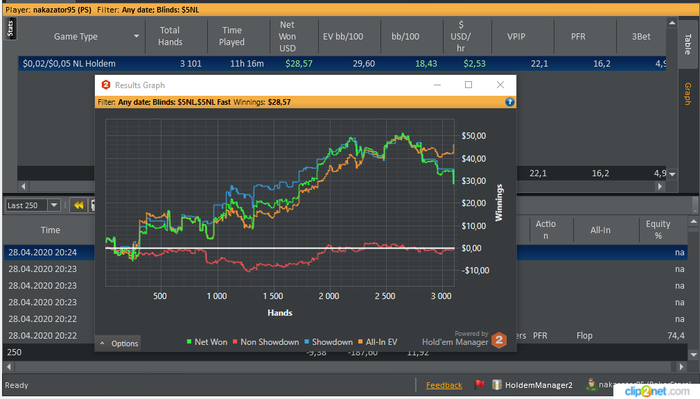The width and height of the screenshot is (700, 399).
Task: Click the Action column header
Action: pos(546,230)
